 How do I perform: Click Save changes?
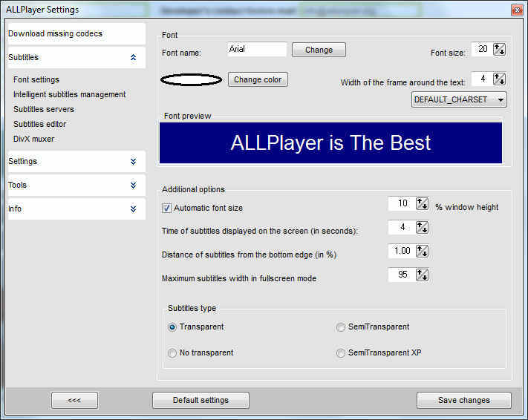point(464,400)
